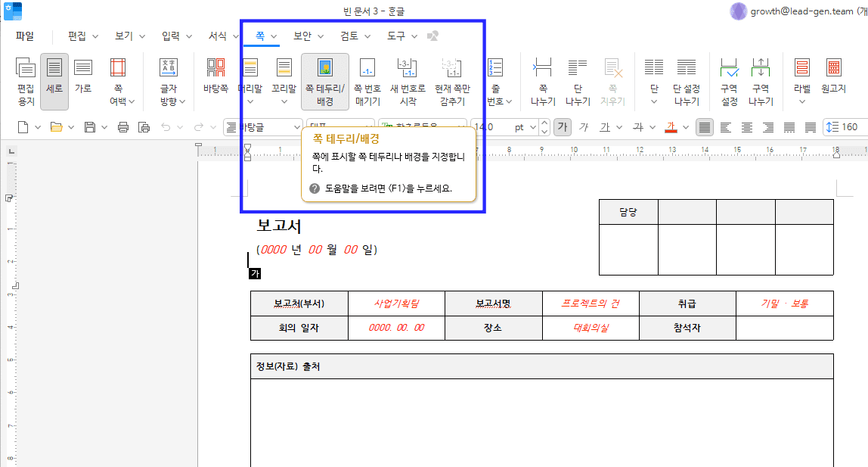Viewport: 868px width, 467px height.
Task: Toggle bold with the 가 button
Action: tap(562, 127)
